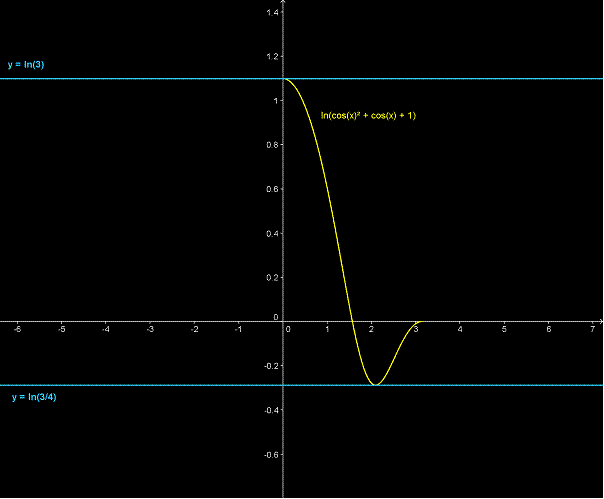Click the y-axis tick label 0.8

coord(274,145)
